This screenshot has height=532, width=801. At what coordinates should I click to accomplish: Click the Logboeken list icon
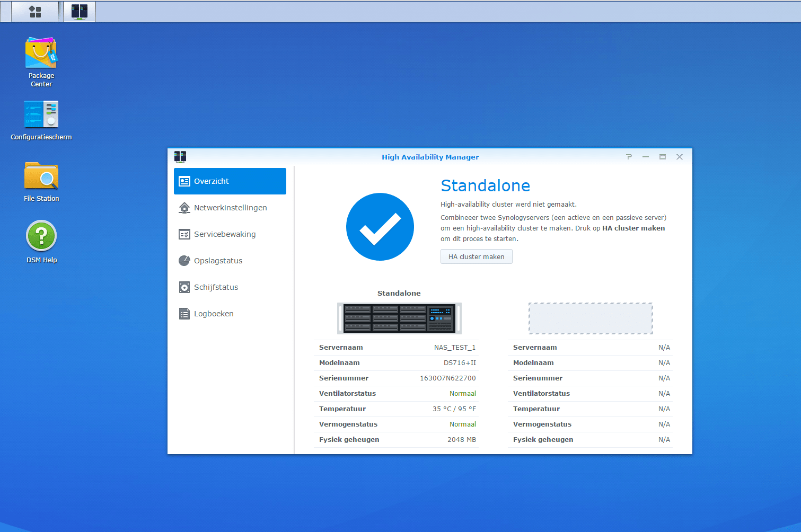click(x=184, y=314)
